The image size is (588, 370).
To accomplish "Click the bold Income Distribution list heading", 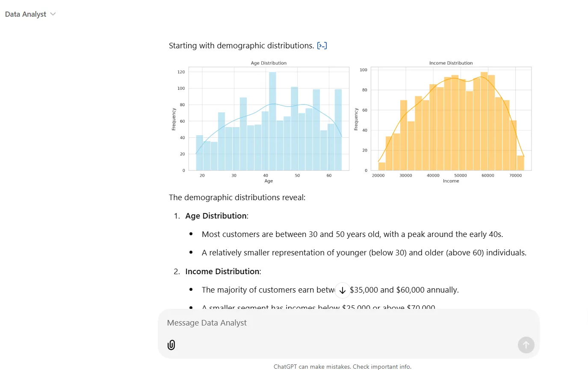I will [x=222, y=272].
